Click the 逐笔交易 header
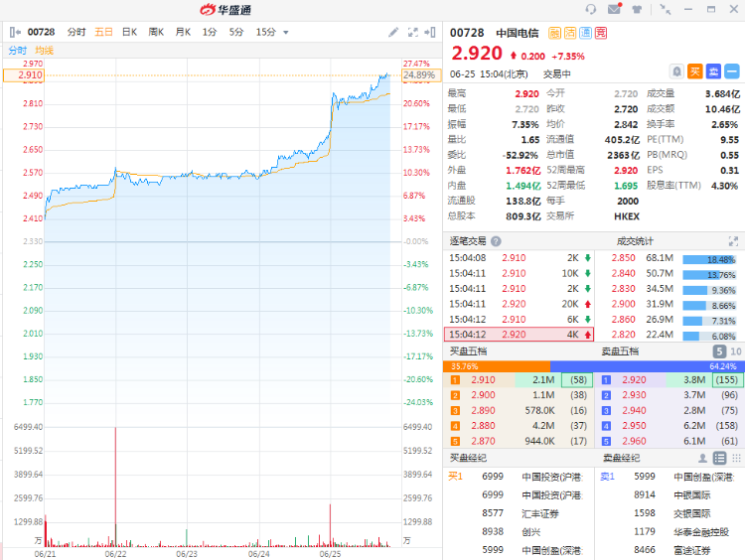 pyautogui.click(x=468, y=241)
